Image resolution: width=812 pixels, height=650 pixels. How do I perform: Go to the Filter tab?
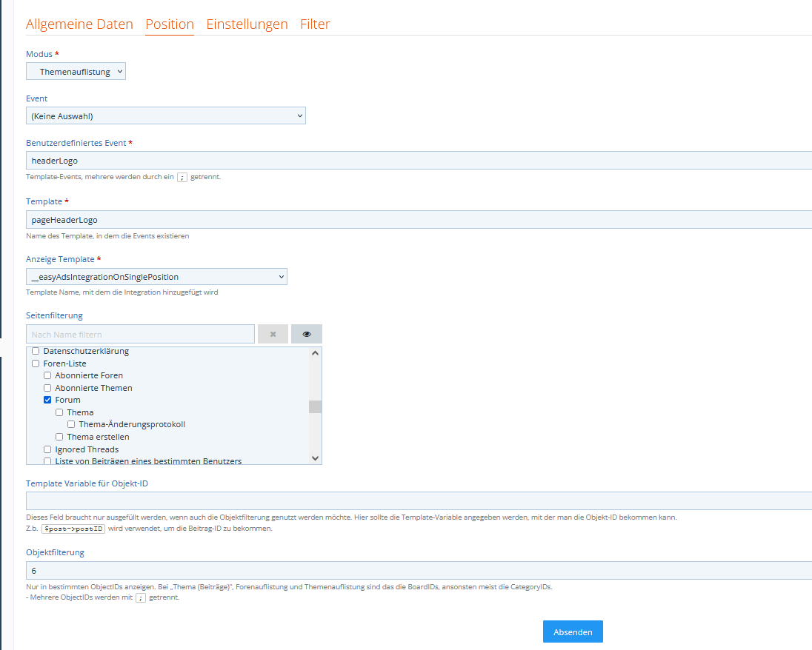315,24
